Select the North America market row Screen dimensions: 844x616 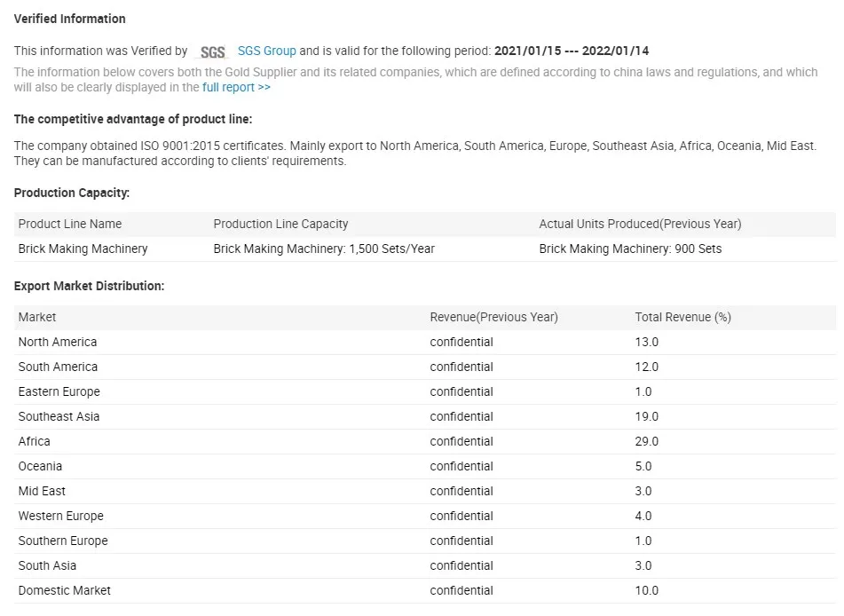58,342
